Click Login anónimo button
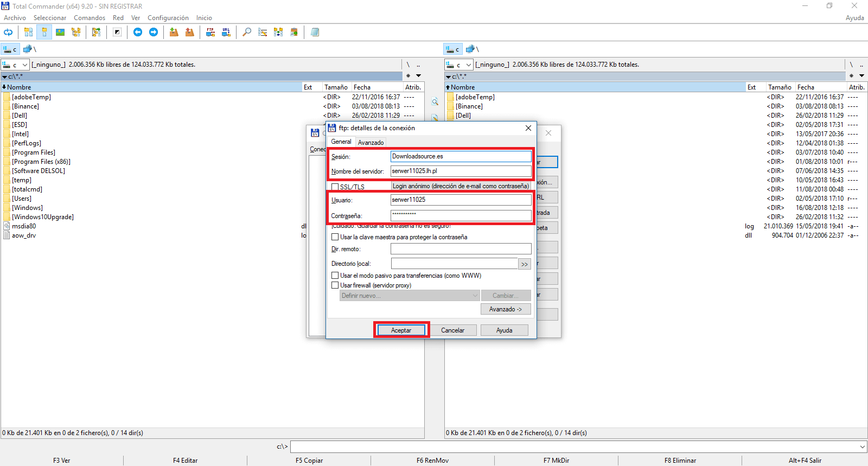The height and width of the screenshot is (466, 868). [461, 186]
